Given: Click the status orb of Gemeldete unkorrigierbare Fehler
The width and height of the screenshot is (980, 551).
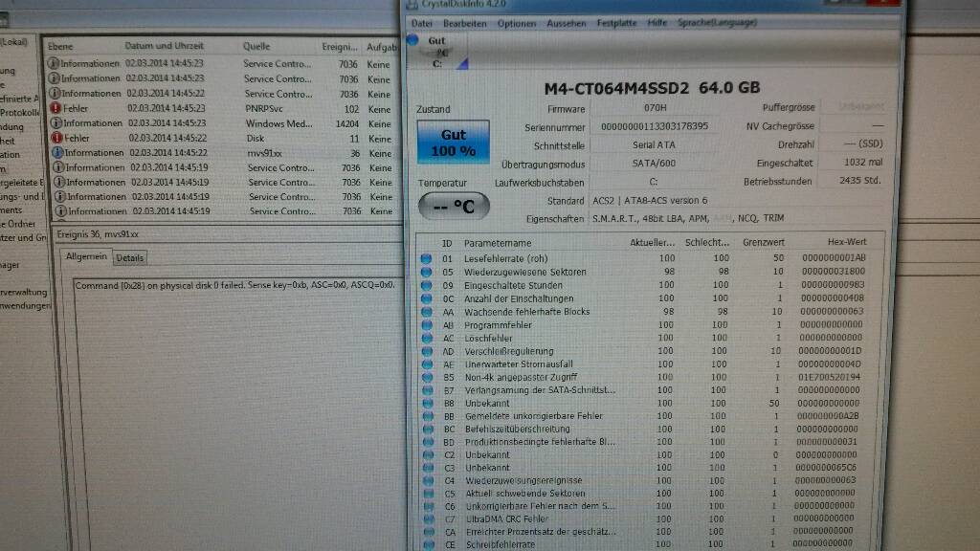Looking at the screenshot, I should [428, 416].
